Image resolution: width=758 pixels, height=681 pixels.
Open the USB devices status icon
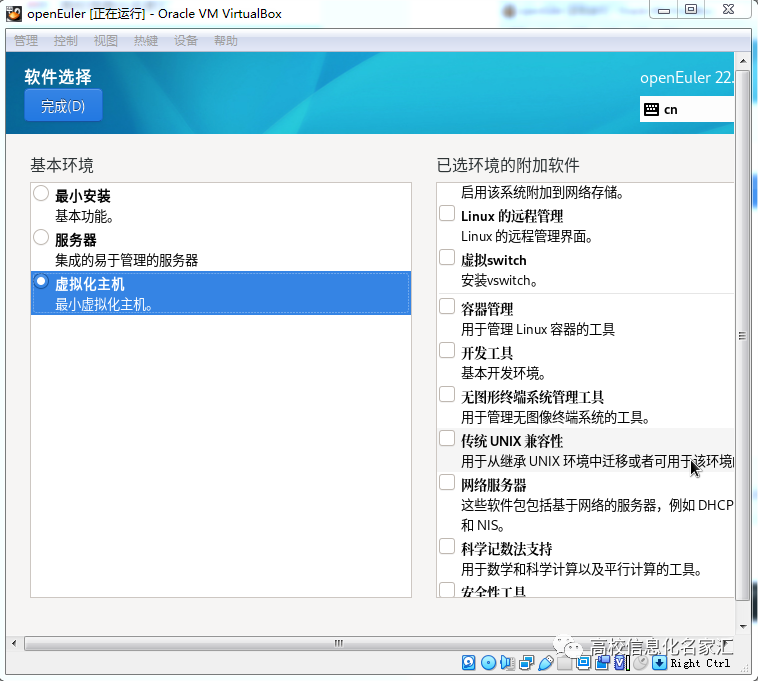coord(545,663)
